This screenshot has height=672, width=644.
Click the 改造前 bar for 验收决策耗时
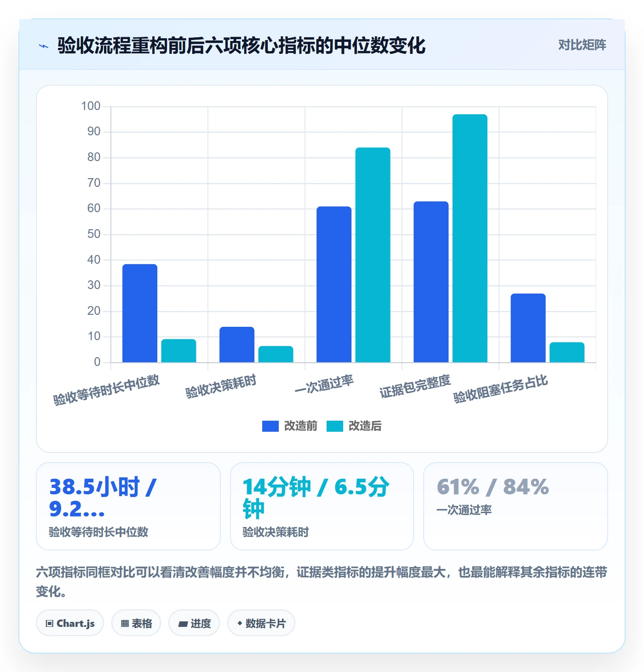tap(237, 345)
